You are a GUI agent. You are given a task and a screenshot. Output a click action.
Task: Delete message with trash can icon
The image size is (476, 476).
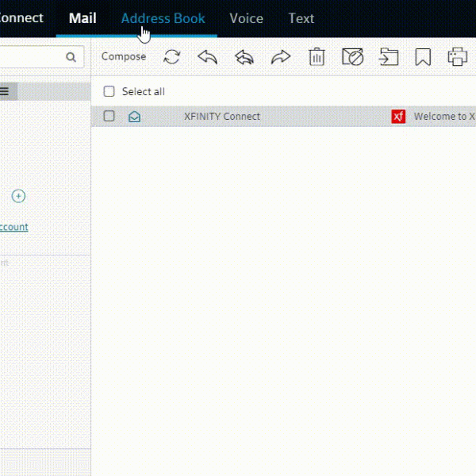pyautogui.click(x=317, y=57)
